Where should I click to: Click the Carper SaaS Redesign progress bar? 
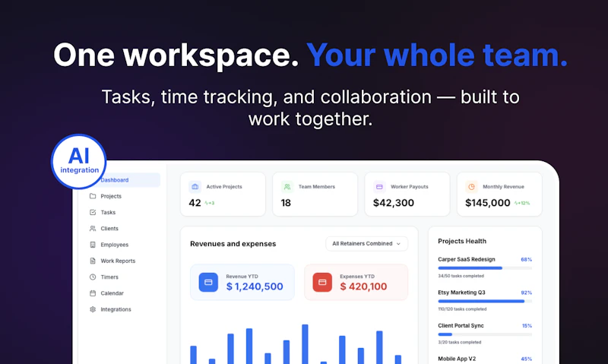click(x=485, y=268)
